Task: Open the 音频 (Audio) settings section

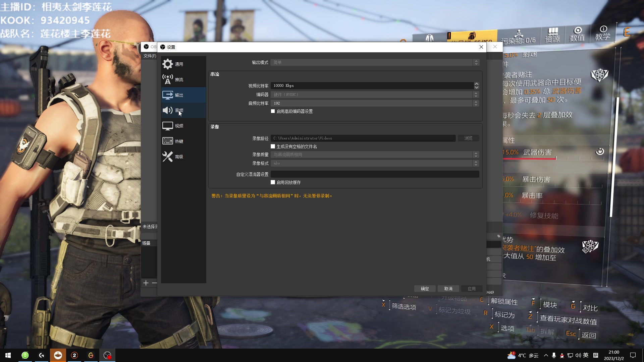Action: click(x=183, y=110)
